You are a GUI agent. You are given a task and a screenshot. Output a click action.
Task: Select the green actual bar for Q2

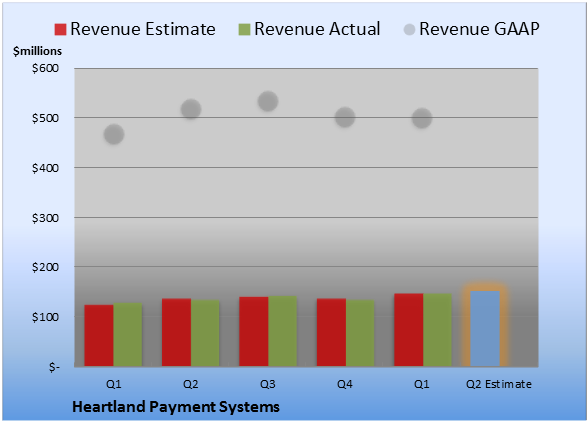(x=205, y=333)
